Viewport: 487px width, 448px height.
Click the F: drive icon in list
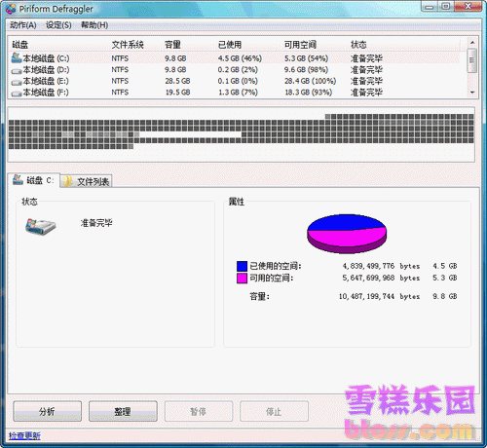tap(17, 93)
